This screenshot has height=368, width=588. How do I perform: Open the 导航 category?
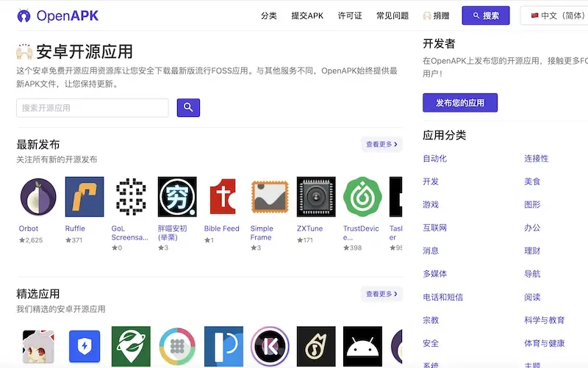tap(532, 274)
